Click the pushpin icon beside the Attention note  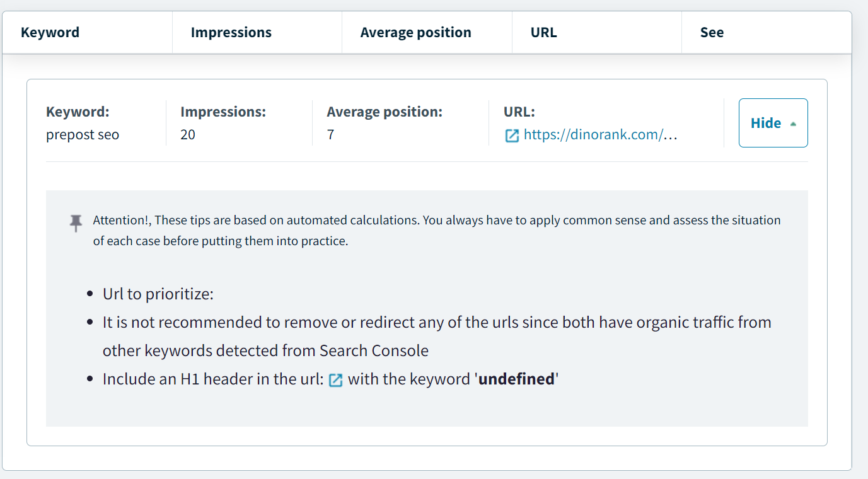(76, 222)
